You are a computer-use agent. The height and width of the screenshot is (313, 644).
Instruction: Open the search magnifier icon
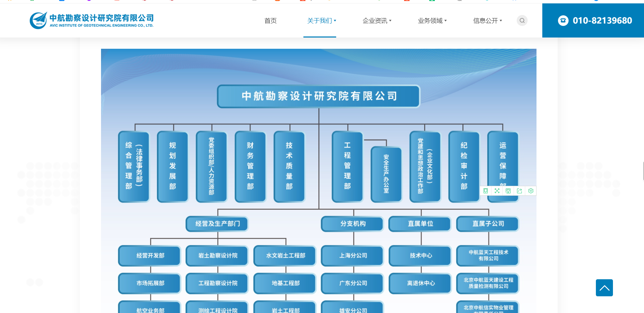[522, 20]
